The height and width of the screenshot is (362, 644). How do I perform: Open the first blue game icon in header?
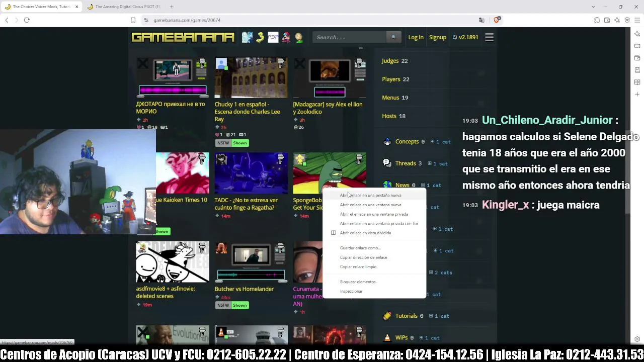247,37
